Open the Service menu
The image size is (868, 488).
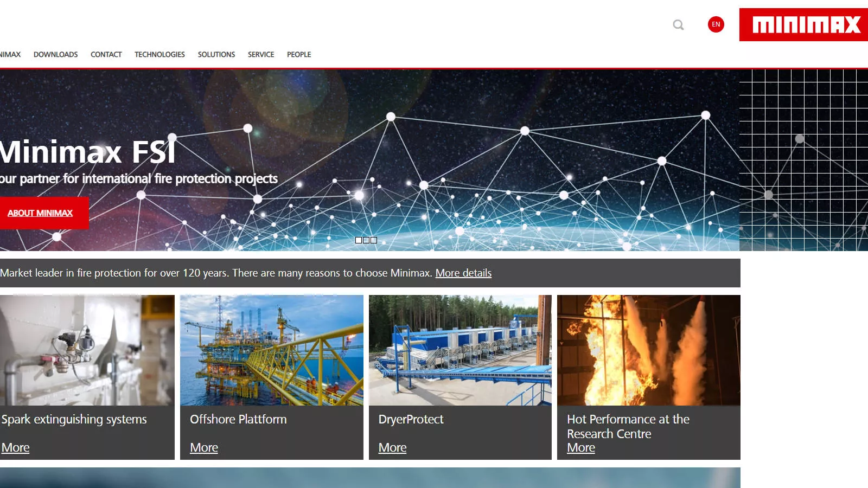click(261, 54)
